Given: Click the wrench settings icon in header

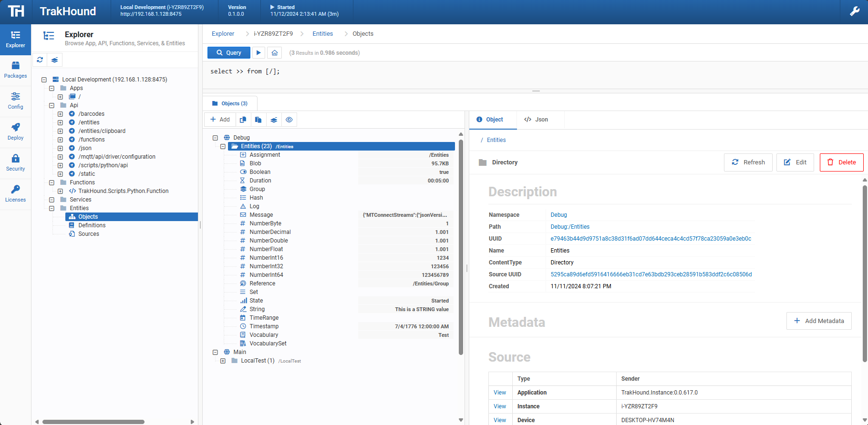Looking at the screenshot, I should (855, 11).
